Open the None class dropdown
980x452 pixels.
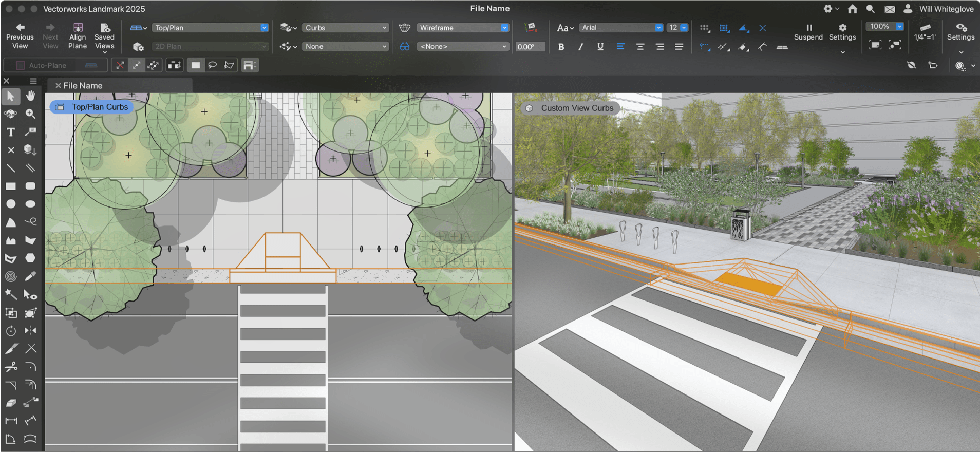[x=345, y=46]
